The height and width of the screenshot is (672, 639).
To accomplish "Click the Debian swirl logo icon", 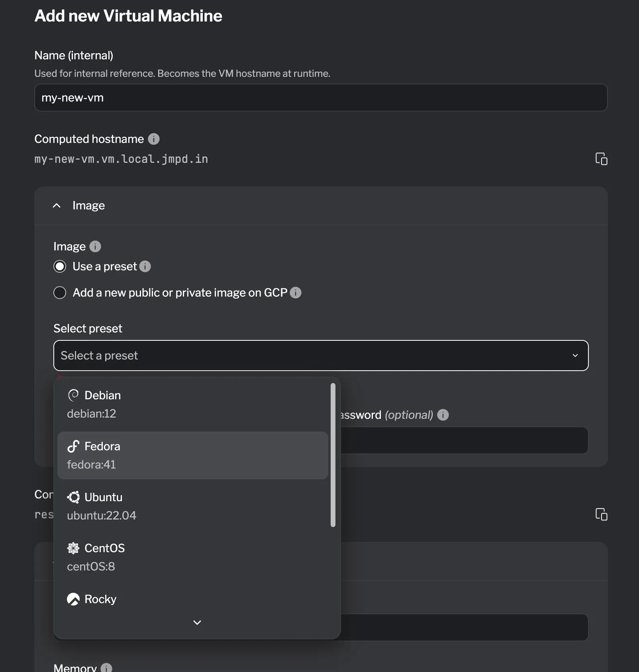I will [73, 395].
